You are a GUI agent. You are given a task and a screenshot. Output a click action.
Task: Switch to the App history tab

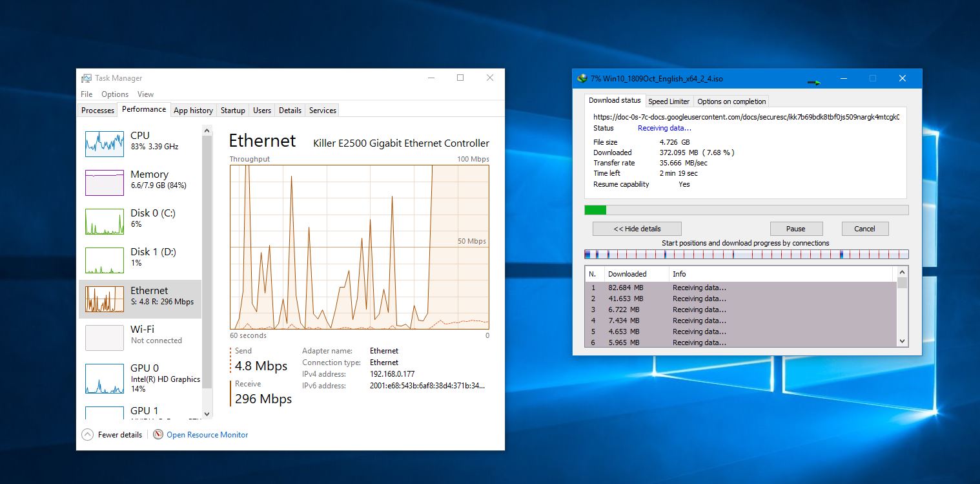pyautogui.click(x=193, y=110)
